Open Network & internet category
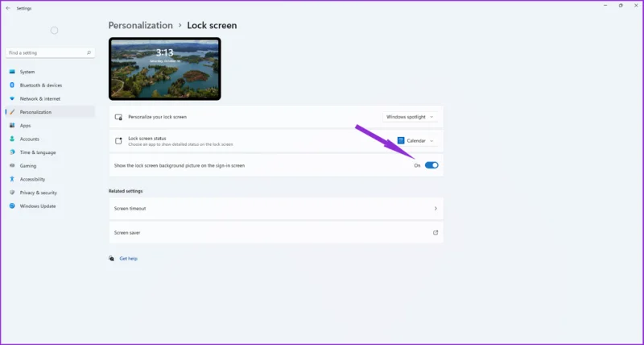Image resolution: width=644 pixels, height=345 pixels. (50, 98)
